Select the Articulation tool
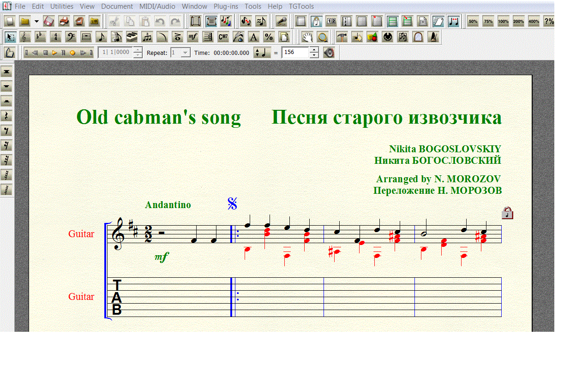This screenshot has height=377, width=588. point(177,37)
